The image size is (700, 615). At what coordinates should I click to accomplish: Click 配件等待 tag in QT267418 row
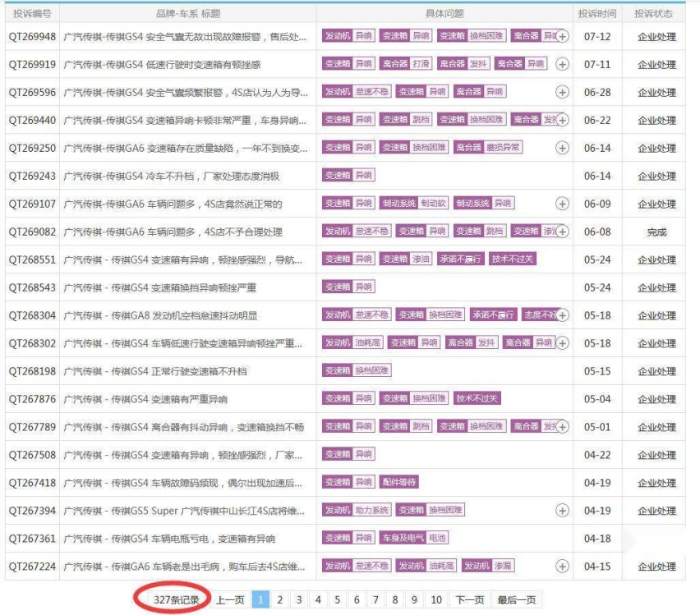(398, 482)
